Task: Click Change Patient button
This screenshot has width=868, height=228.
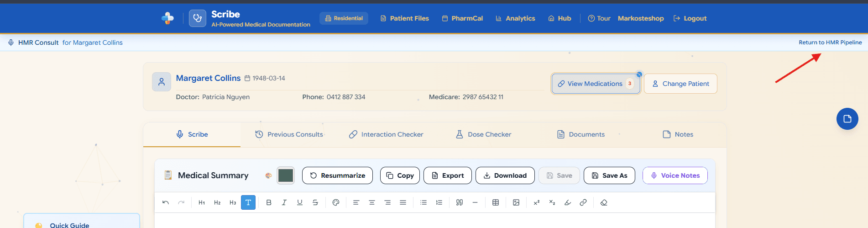Action: 680,84
